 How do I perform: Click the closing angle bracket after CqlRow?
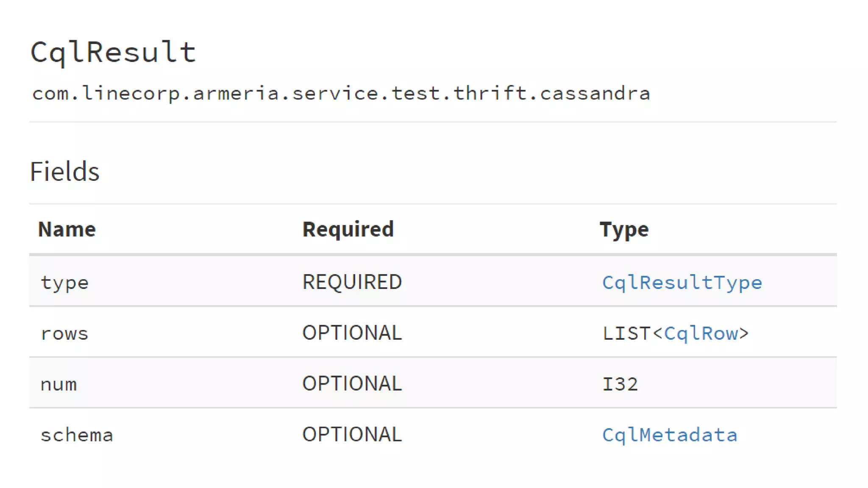(744, 333)
